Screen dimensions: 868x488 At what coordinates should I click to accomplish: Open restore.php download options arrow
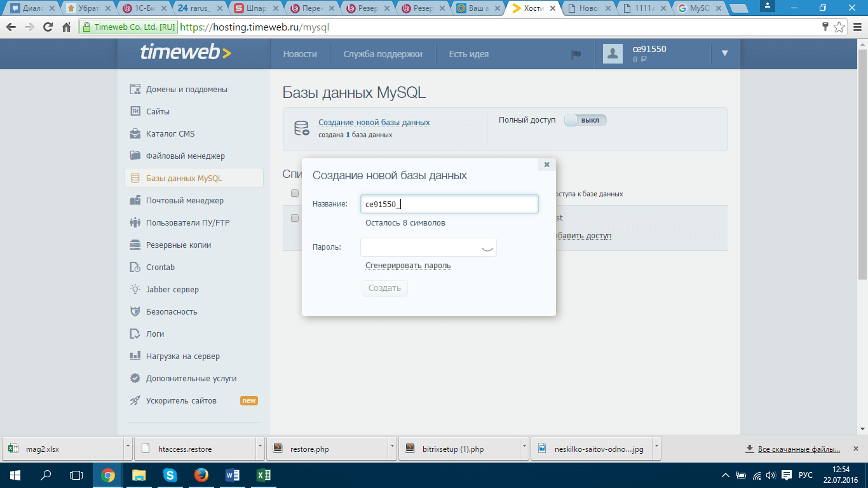point(392,449)
